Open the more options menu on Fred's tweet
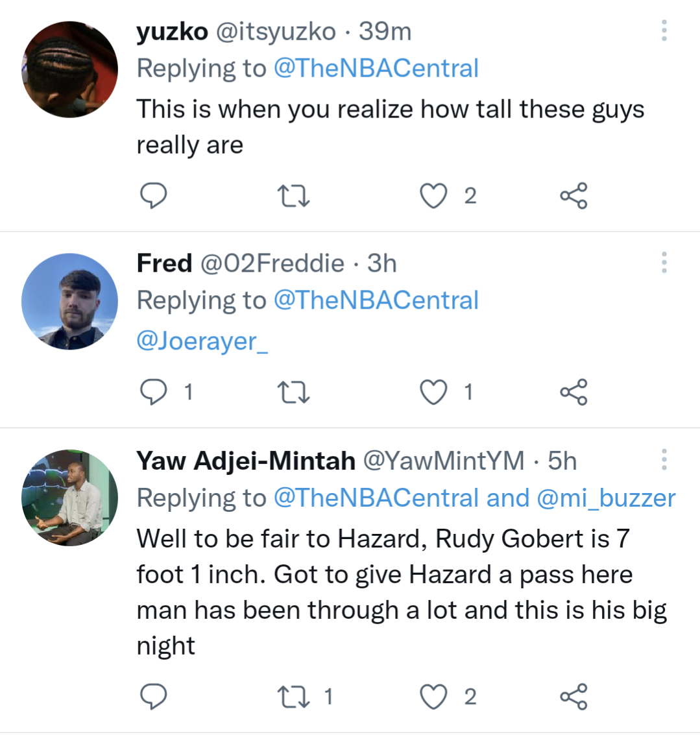The width and height of the screenshot is (700, 735). tap(664, 262)
